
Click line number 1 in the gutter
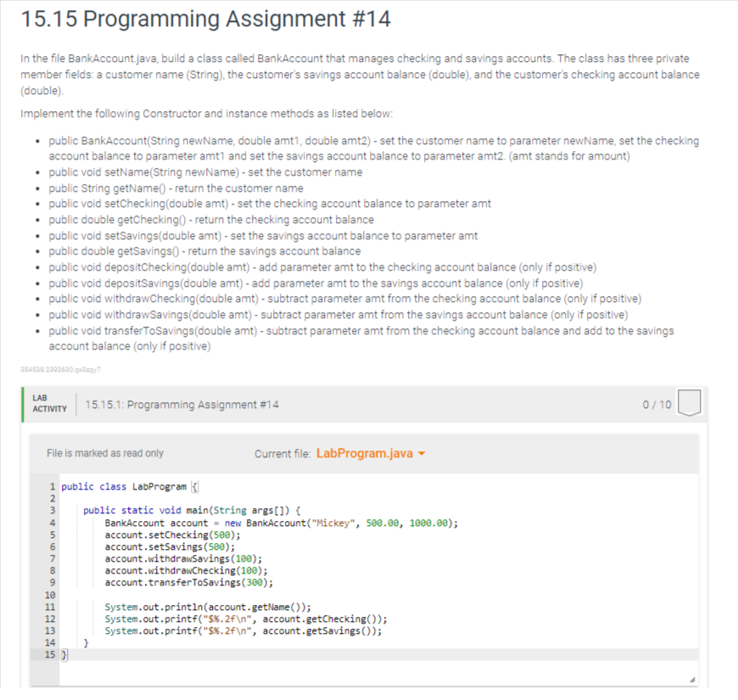click(x=53, y=486)
